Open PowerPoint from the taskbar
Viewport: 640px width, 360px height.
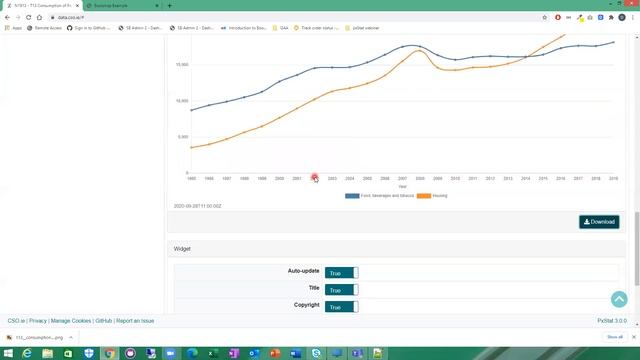275,353
